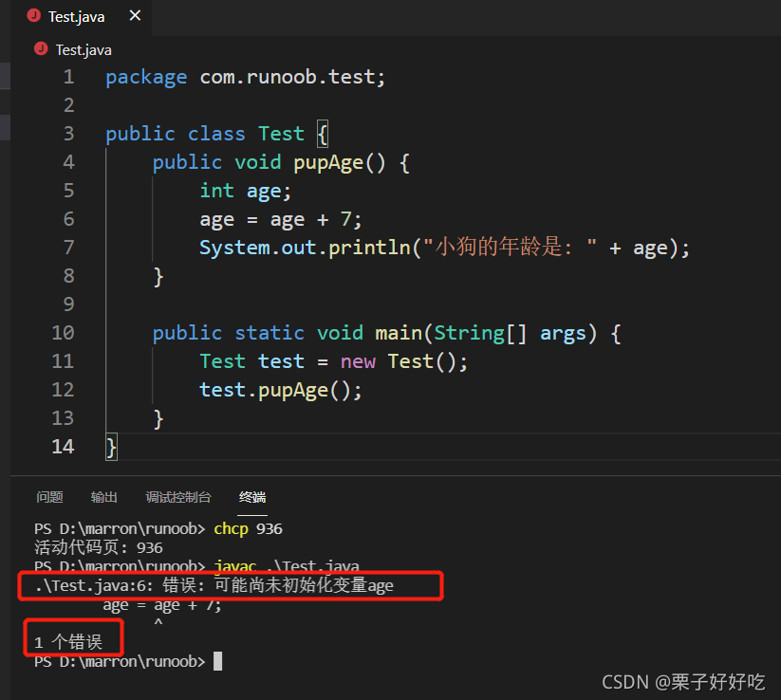Click line number 6 in the gutter
The image size is (781, 700).
click(x=68, y=219)
